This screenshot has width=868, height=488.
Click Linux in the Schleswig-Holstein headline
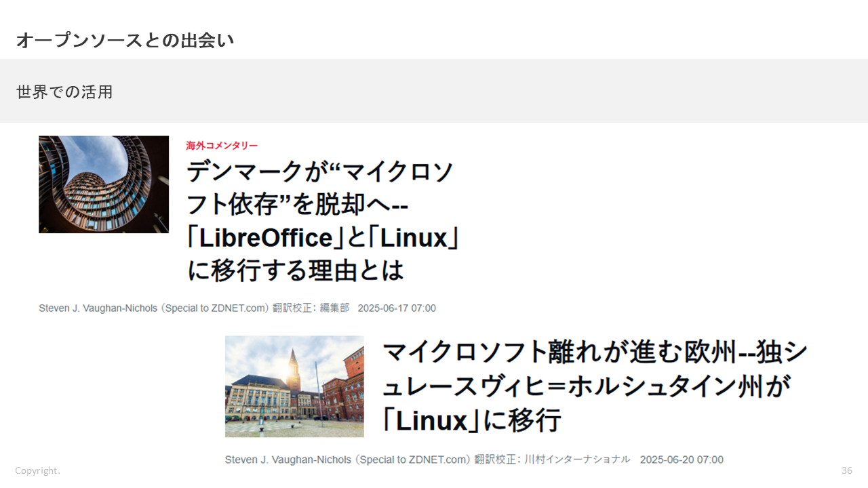pos(433,421)
